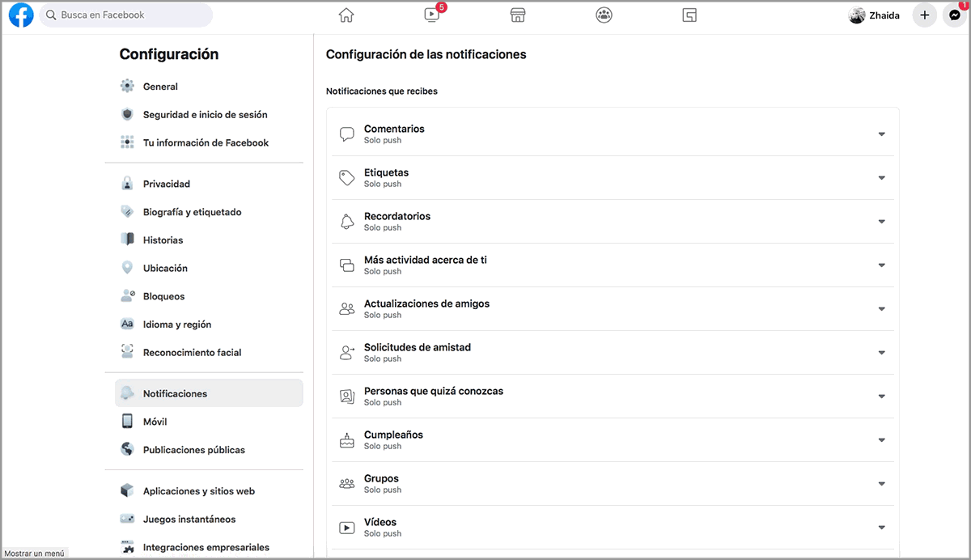Click the Facebook logo icon
Viewport: 971px width, 560px height.
pos(21,15)
